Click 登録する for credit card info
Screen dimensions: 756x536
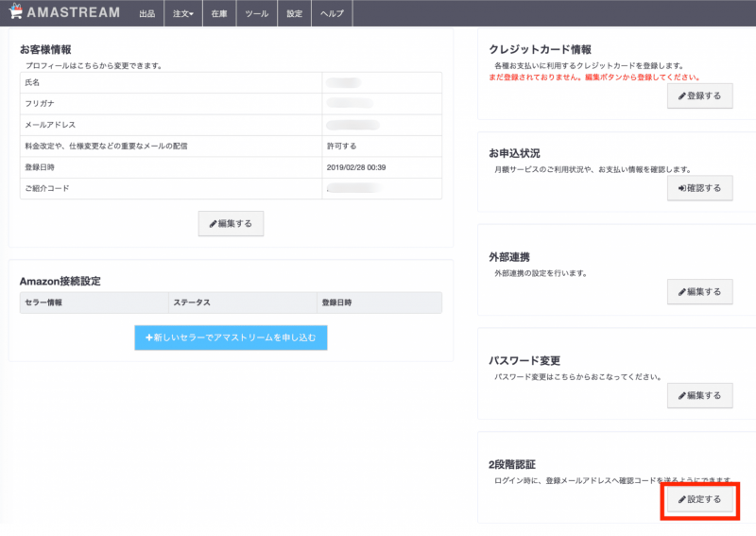pos(700,95)
